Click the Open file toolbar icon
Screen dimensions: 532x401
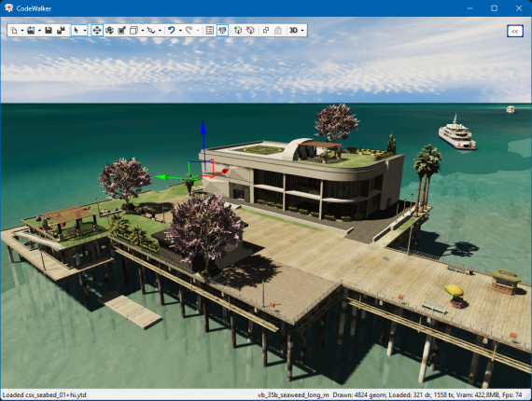[x=31, y=31]
